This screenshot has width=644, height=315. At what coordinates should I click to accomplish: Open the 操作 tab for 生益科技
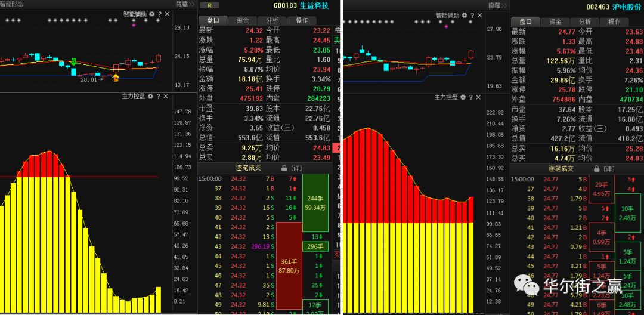302,20
